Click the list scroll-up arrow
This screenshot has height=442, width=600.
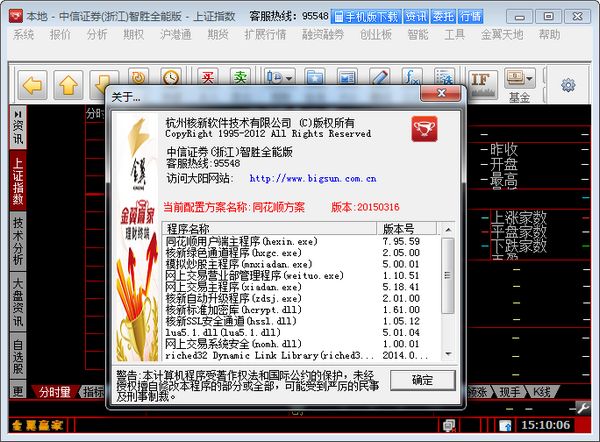pos(447,230)
